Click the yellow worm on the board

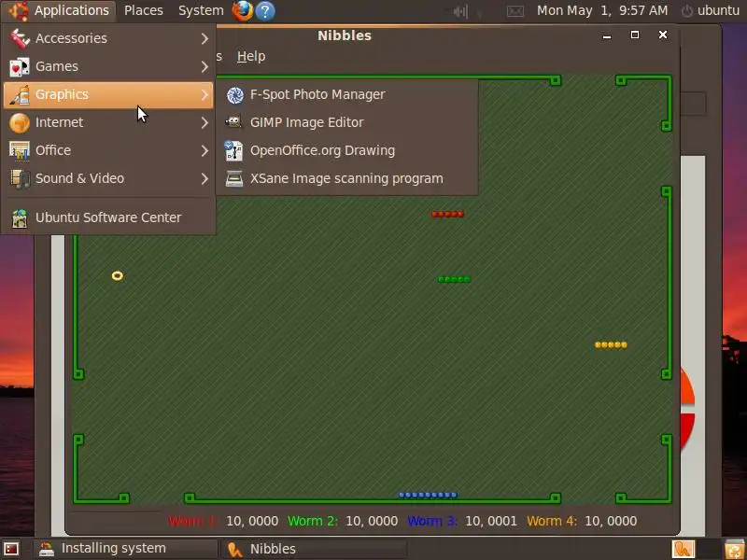coord(611,344)
